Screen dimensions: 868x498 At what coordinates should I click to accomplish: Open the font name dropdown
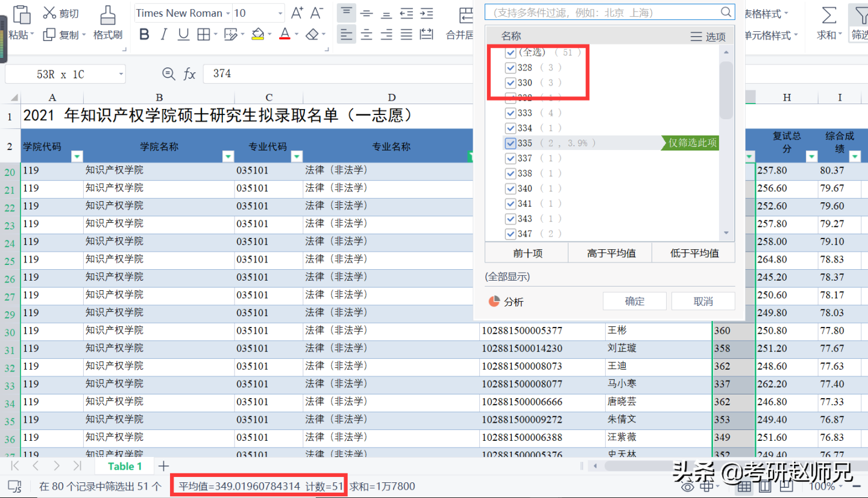227,13
